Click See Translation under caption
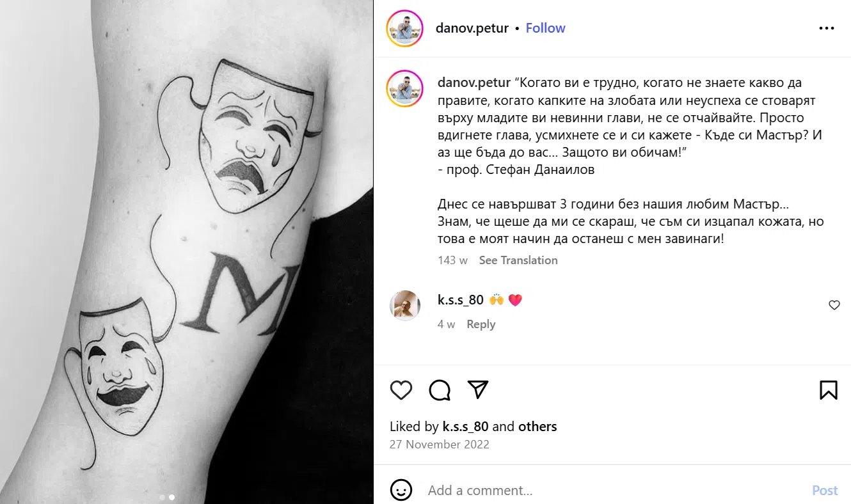Image resolution: width=851 pixels, height=504 pixels. (518, 260)
